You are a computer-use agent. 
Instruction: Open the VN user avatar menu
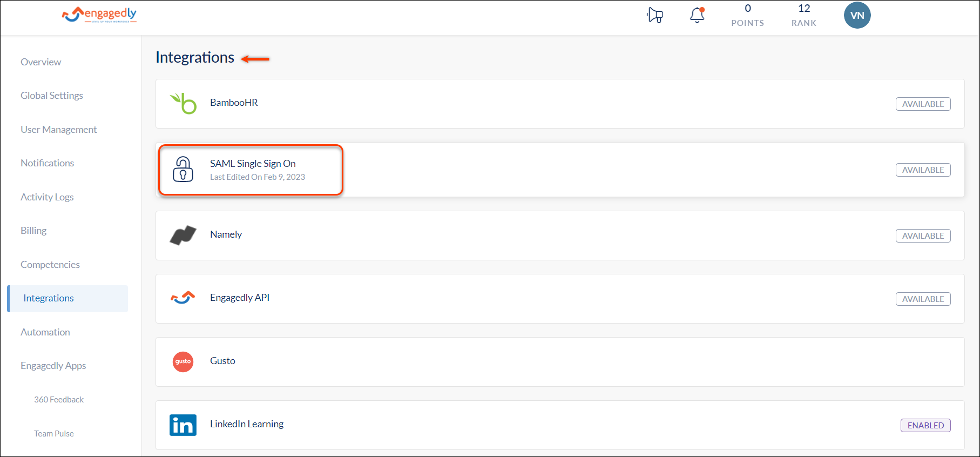[x=857, y=15]
